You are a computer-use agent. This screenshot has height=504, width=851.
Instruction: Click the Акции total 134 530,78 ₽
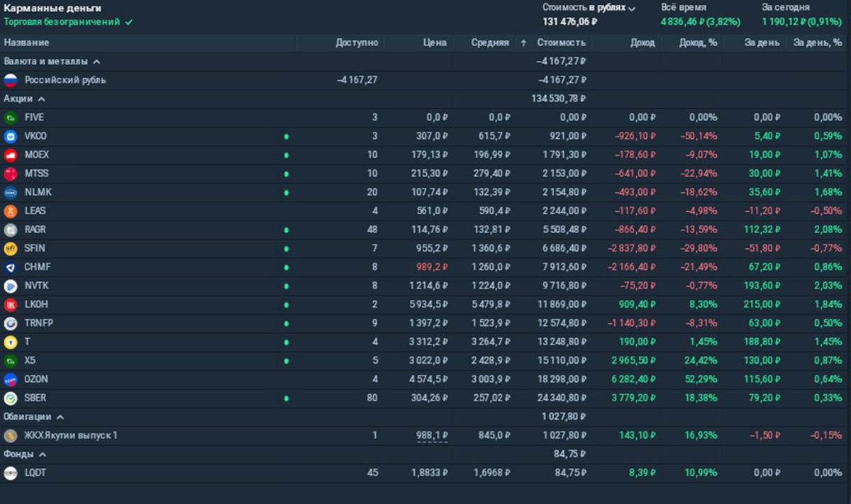click(560, 99)
